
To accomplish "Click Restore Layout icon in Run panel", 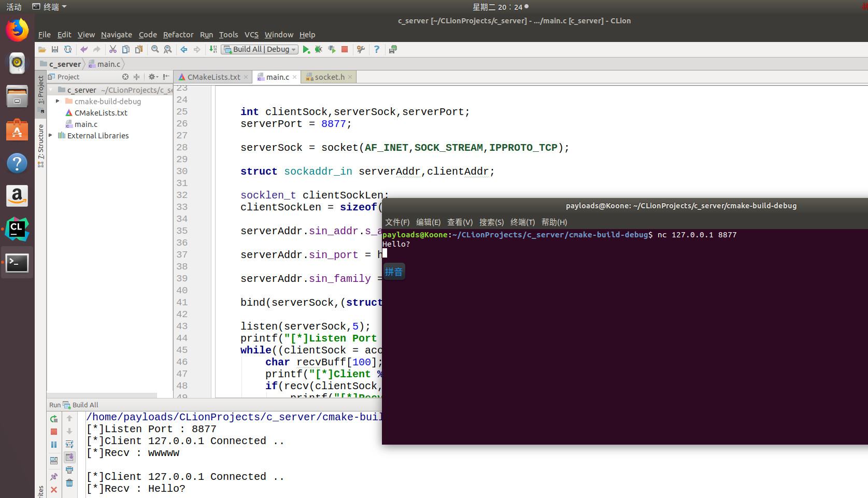I will [54, 461].
